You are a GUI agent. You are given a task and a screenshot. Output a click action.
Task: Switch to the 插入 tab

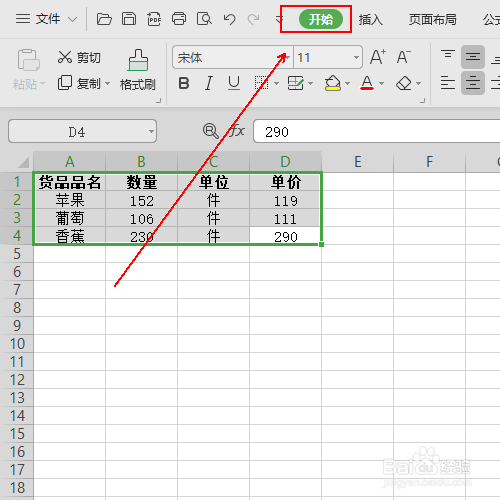370,19
